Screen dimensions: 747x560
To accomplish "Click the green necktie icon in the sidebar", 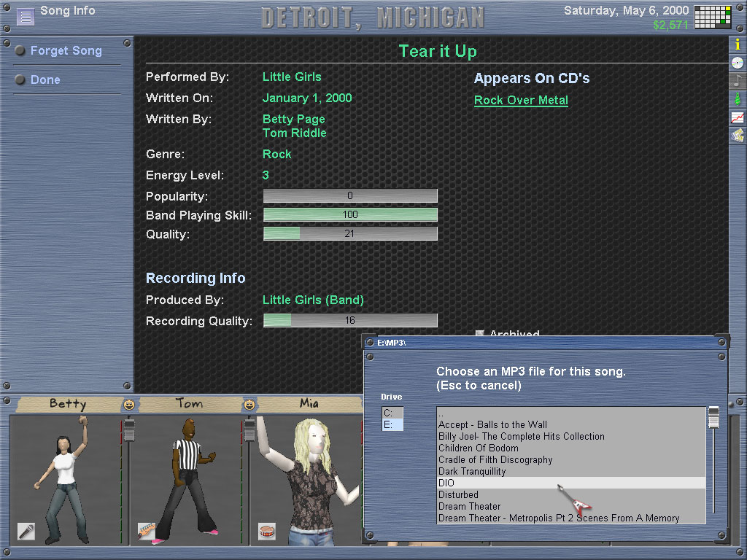I will (738, 99).
